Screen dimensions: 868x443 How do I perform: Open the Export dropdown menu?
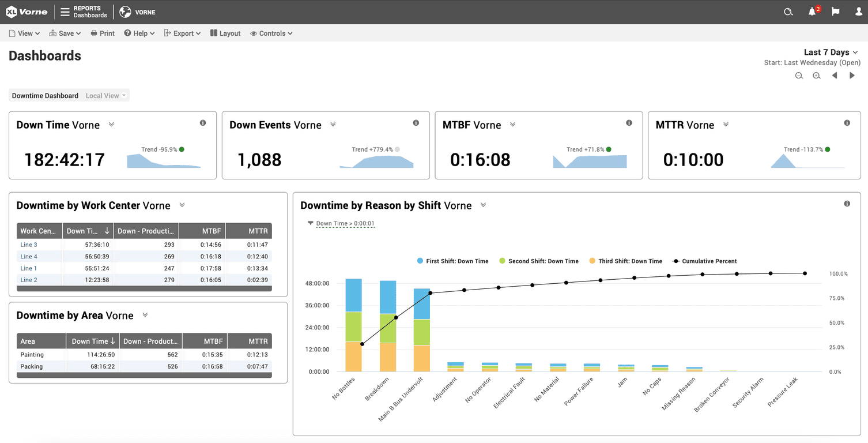pos(182,33)
